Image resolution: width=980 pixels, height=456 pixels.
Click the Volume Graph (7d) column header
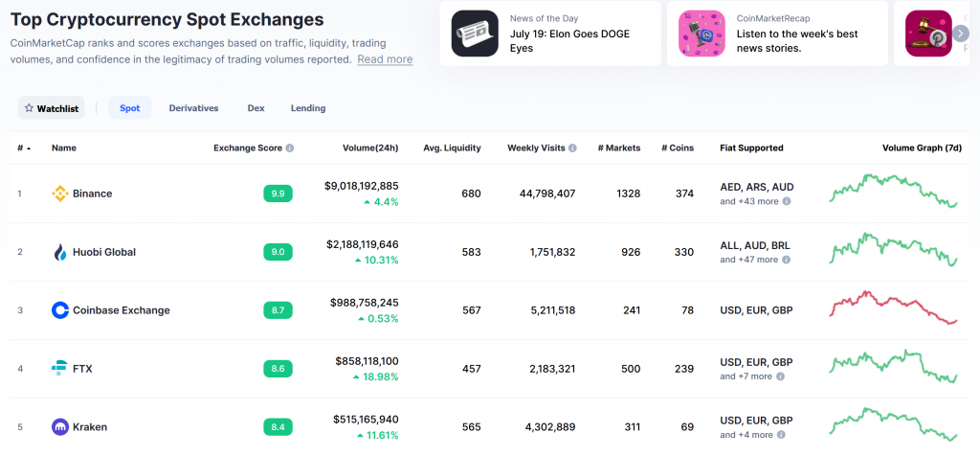click(x=922, y=148)
